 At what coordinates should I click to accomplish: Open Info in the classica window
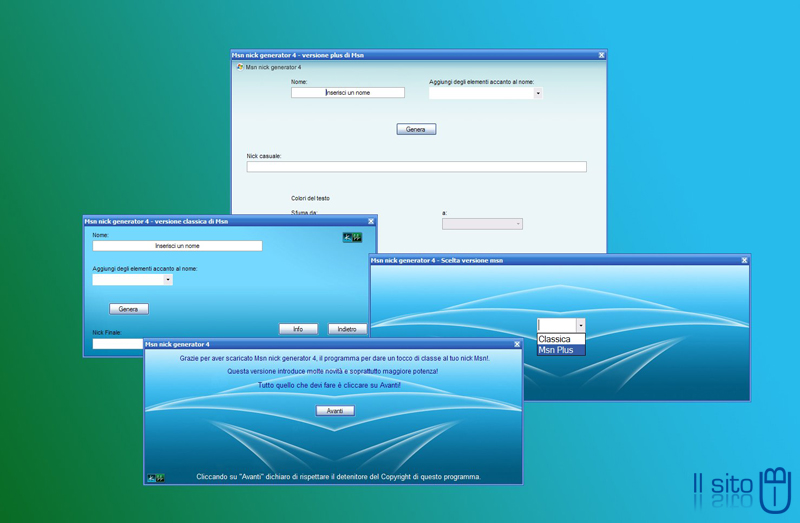pyautogui.click(x=298, y=329)
